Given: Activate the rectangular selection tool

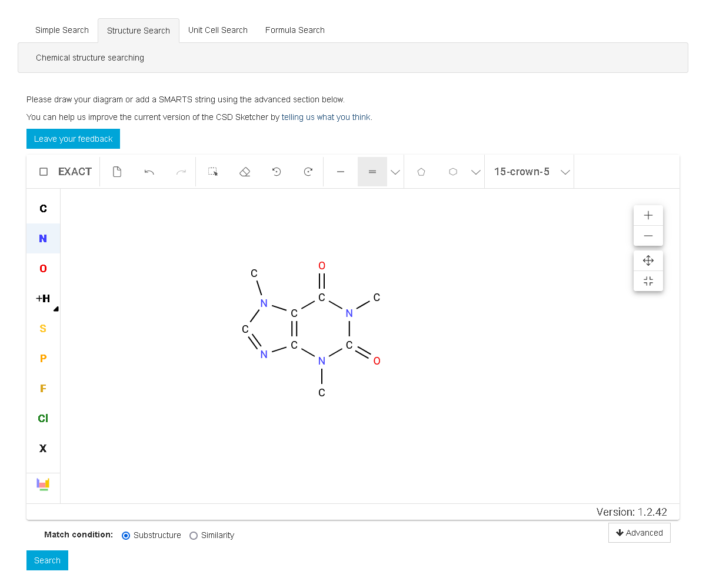Looking at the screenshot, I should [x=212, y=171].
